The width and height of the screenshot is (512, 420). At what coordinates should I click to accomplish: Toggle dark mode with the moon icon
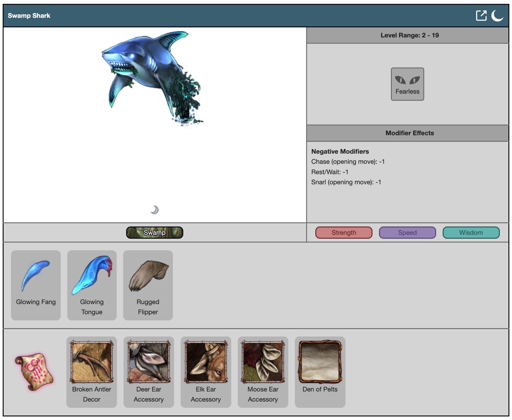497,15
